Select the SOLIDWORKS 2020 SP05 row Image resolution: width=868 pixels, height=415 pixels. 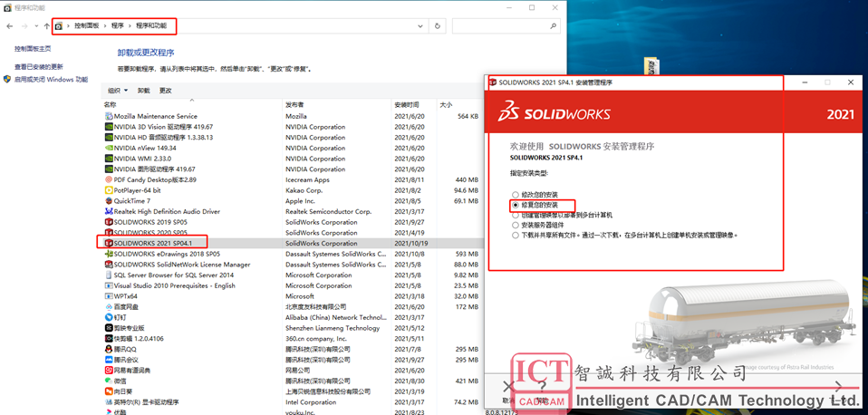(x=293, y=232)
